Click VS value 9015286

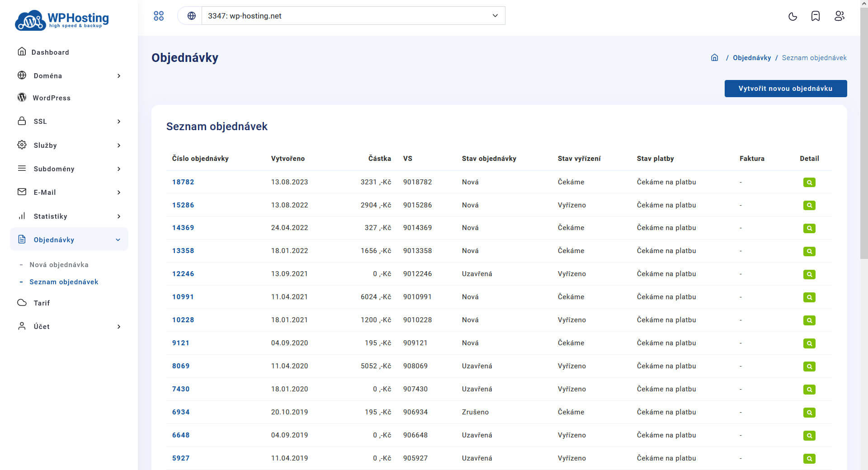pyautogui.click(x=417, y=205)
